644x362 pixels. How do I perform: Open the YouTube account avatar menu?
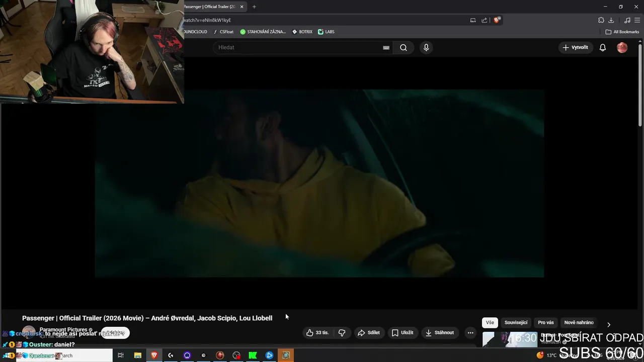622,47
